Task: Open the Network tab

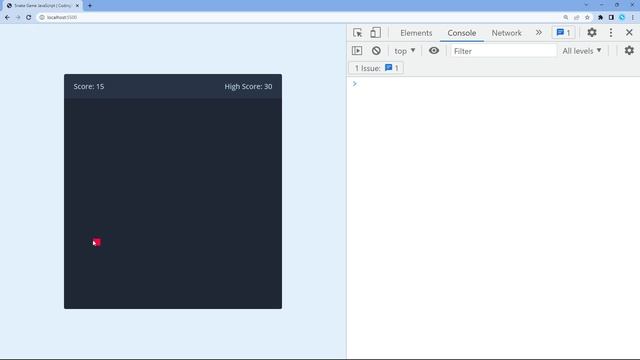Action: tap(506, 33)
